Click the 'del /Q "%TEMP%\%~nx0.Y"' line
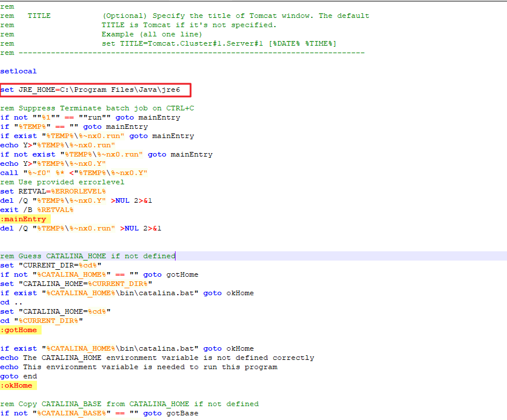Viewport: 507px width, 420px height. click(x=76, y=200)
